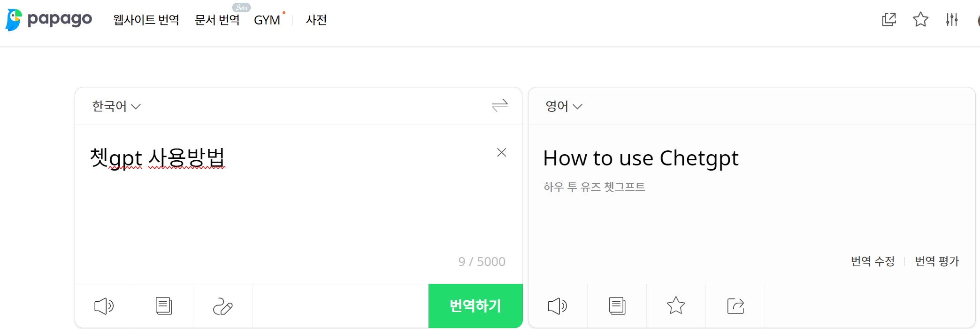Listen to the English translation audio
This screenshot has width=980, height=329.
click(558, 305)
